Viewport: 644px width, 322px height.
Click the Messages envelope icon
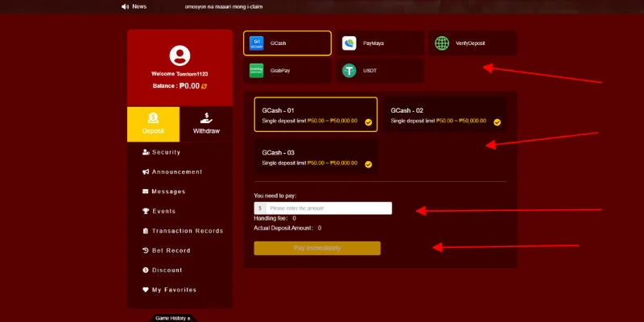(x=146, y=192)
